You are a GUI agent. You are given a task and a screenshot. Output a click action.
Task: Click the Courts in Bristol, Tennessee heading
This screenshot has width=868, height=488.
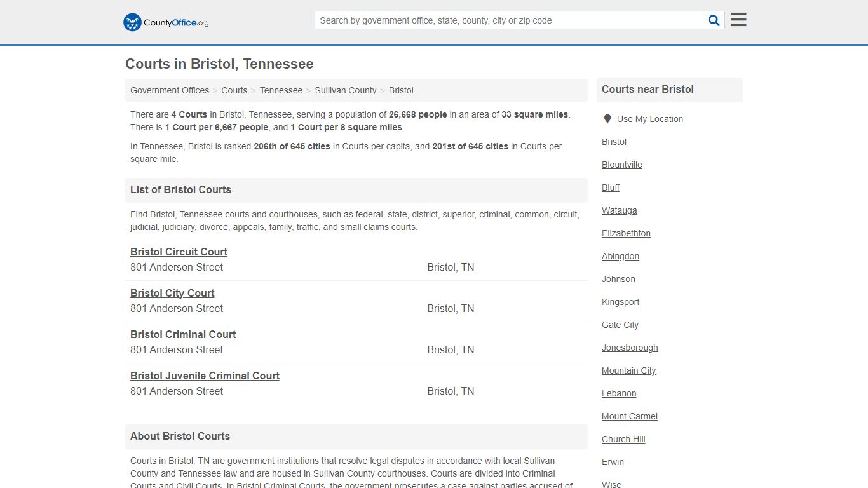219,64
